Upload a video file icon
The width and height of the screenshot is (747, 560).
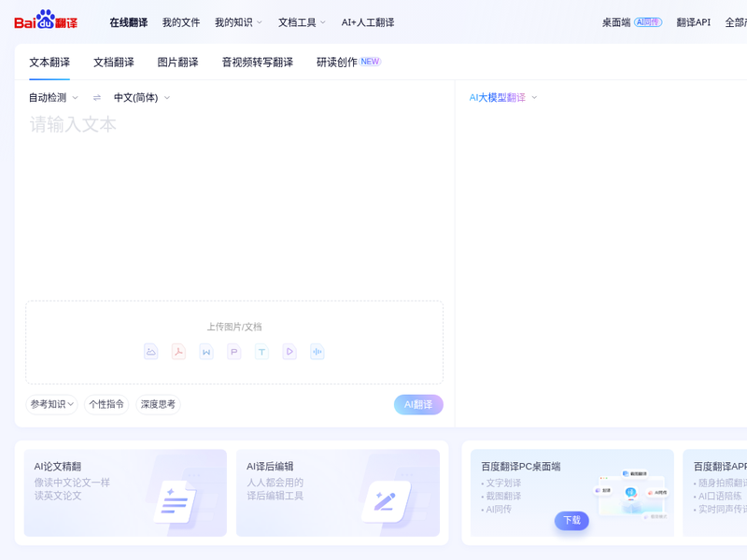(289, 352)
